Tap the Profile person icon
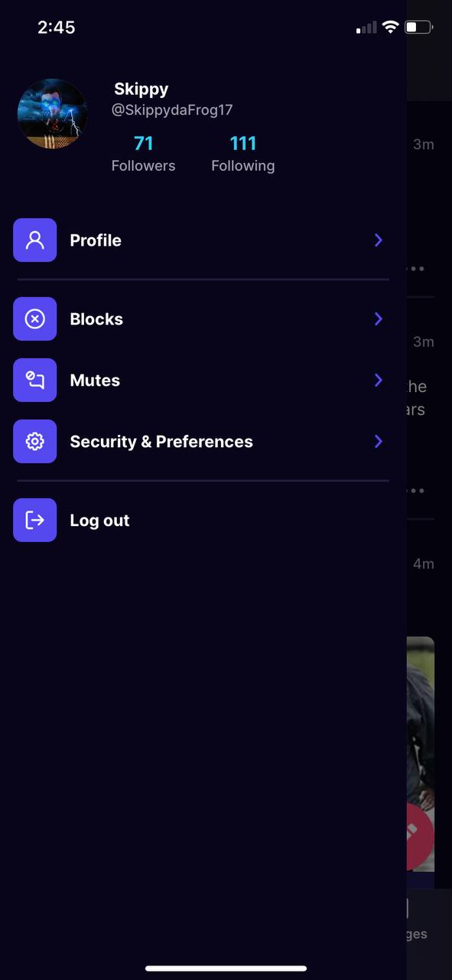This screenshot has width=452, height=980. pyautogui.click(x=35, y=240)
